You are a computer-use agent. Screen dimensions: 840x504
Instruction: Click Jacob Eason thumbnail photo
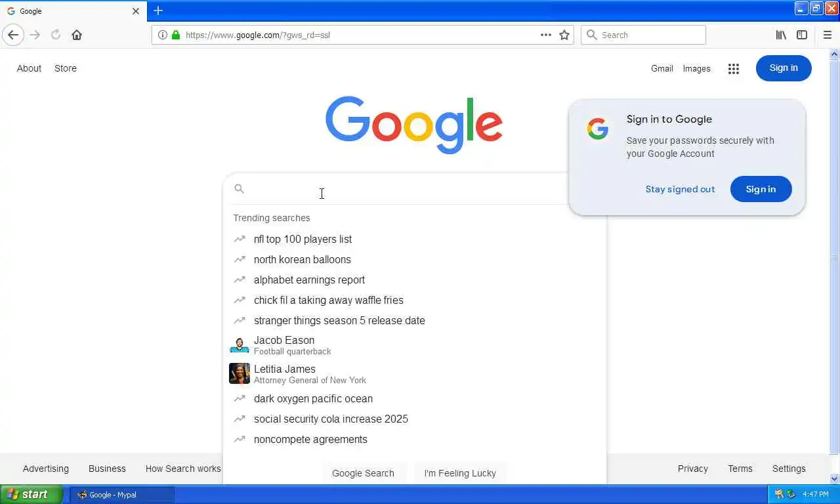(240, 345)
